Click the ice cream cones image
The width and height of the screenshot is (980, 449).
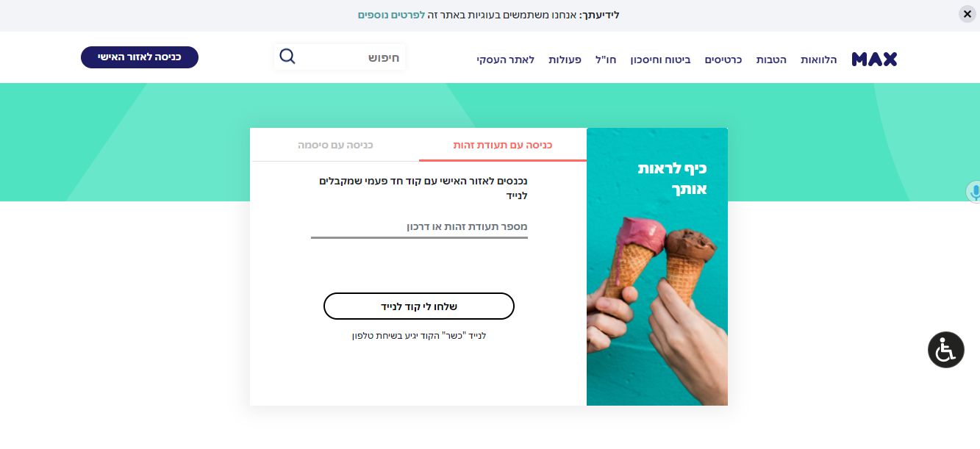click(657, 267)
